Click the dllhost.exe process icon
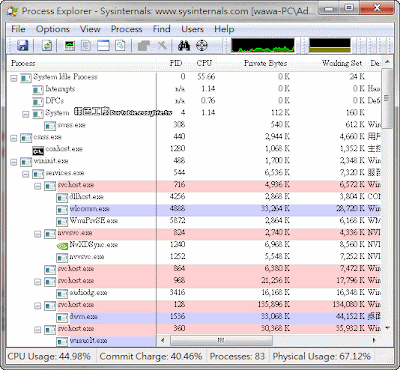 click(x=62, y=198)
